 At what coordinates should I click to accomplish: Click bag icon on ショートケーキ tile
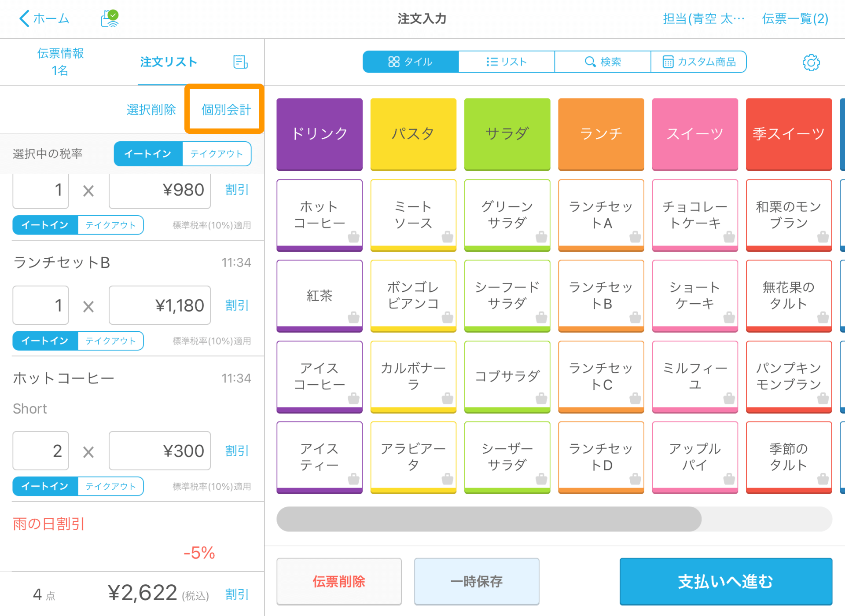pos(729,317)
